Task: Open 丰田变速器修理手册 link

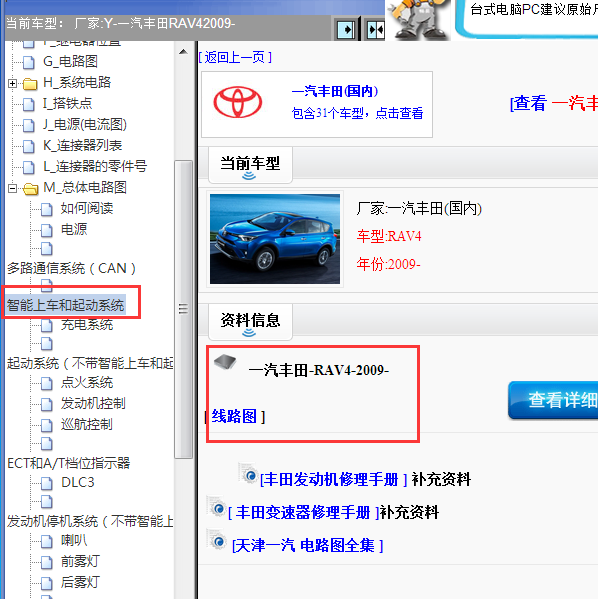Action: point(303,512)
